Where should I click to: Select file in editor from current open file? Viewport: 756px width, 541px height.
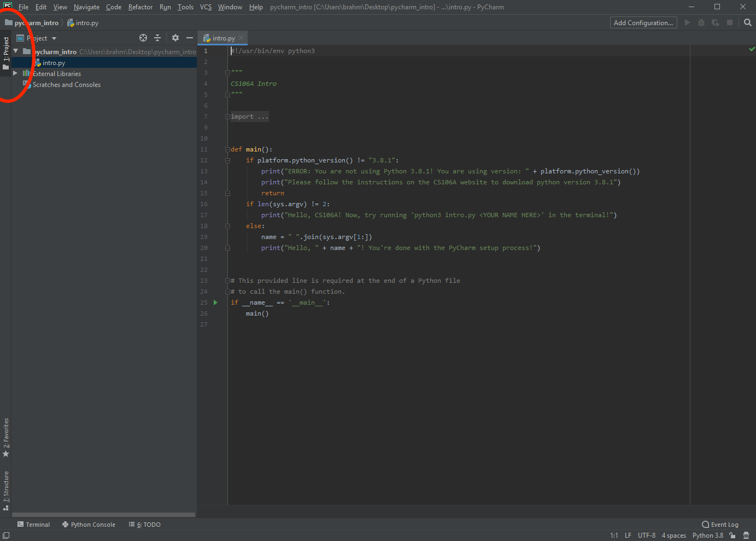[143, 38]
